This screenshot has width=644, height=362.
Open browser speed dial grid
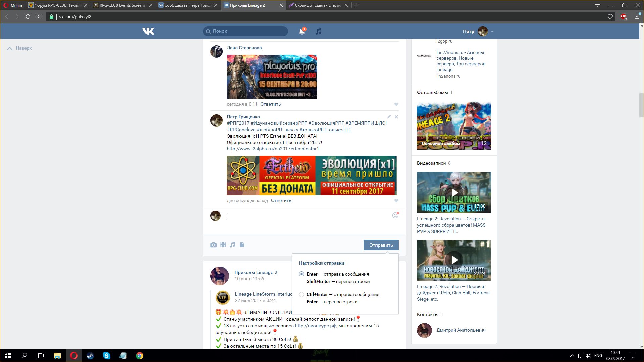click(x=39, y=17)
